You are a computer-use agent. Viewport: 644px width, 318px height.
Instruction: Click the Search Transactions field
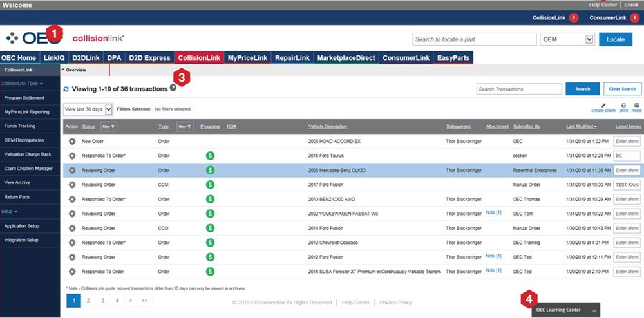(519, 89)
